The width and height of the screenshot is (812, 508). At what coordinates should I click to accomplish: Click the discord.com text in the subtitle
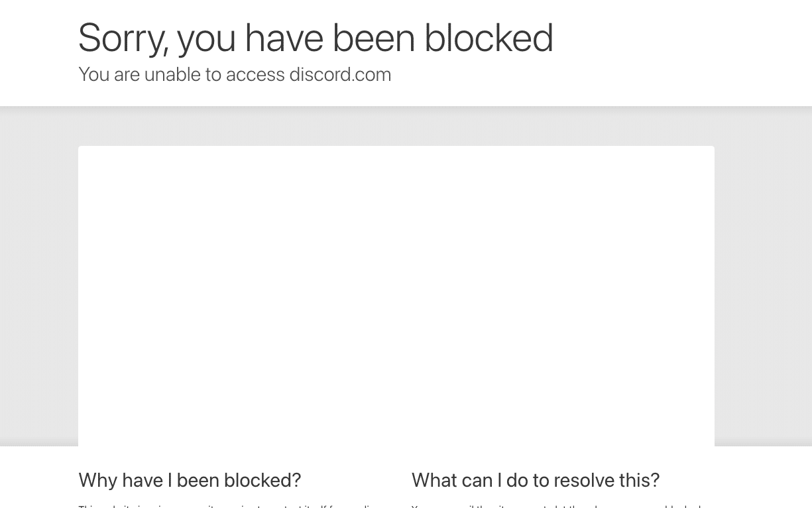pyautogui.click(x=340, y=74)
